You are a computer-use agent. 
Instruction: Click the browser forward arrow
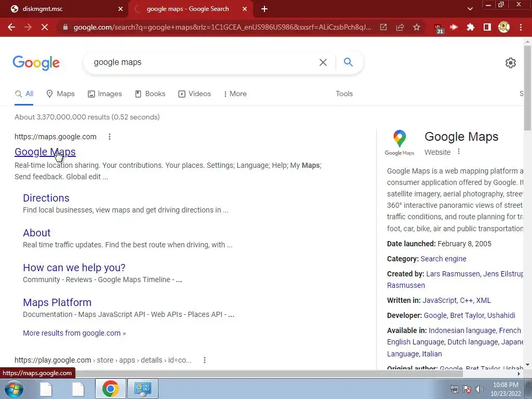point(28,27)
